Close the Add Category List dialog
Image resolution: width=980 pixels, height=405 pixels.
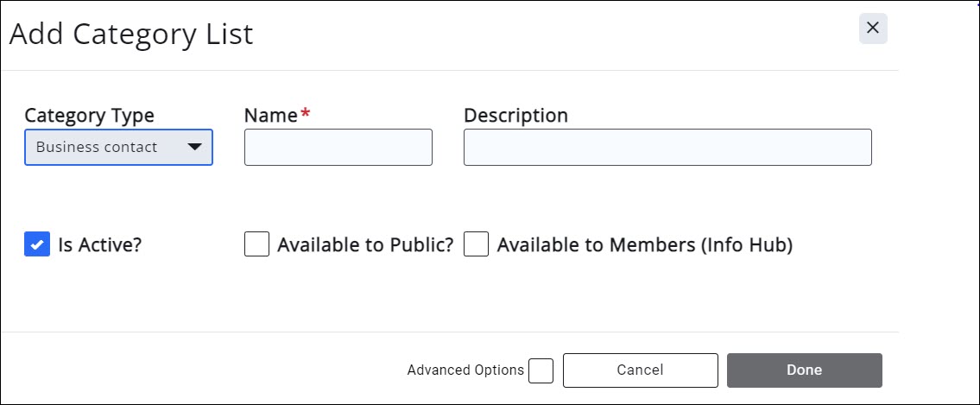coord(873,28)
